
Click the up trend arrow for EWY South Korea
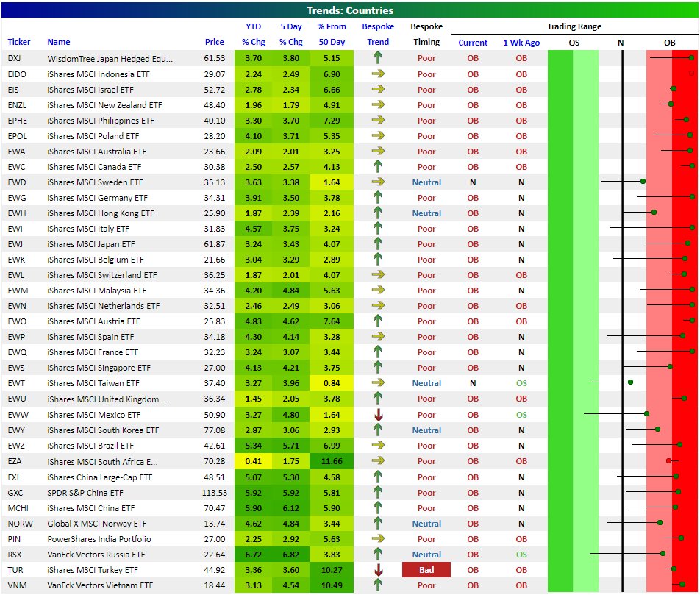click(378, 430)
